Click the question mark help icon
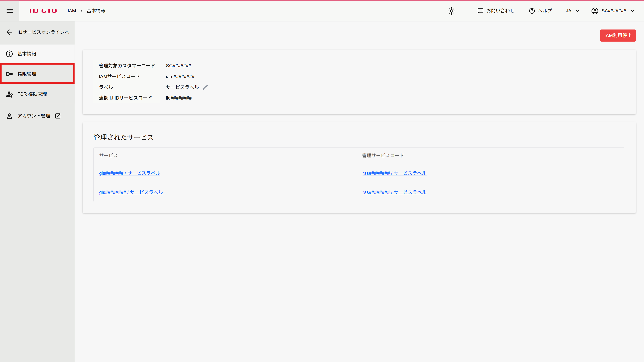Image resolution: width=644 pixels, height=362 pixels. 532,11
